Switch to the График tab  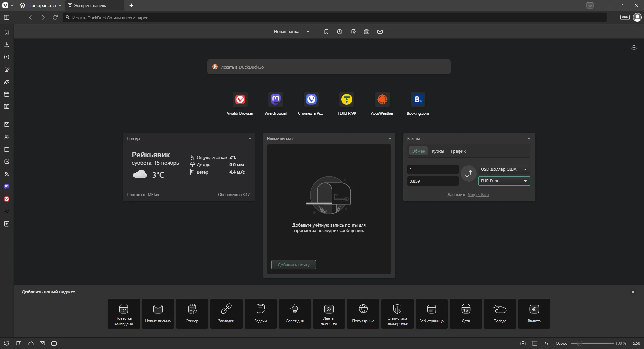pos(458,151)
